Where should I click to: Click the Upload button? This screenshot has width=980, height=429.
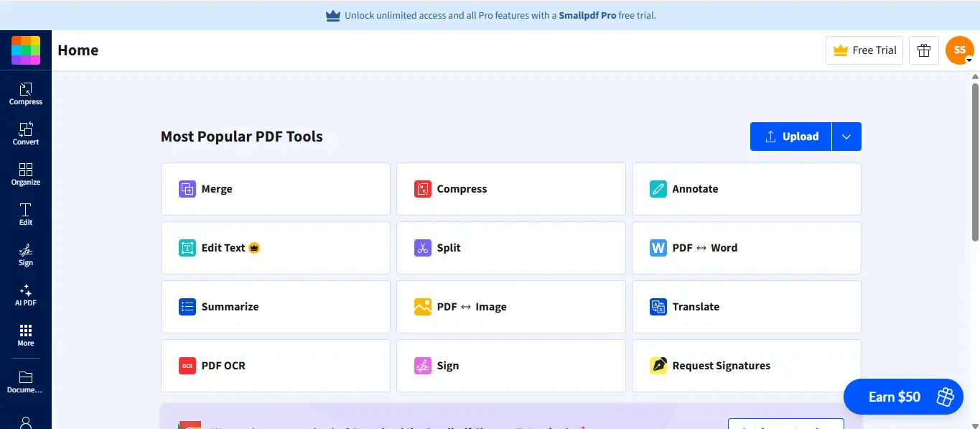(790, 137)
